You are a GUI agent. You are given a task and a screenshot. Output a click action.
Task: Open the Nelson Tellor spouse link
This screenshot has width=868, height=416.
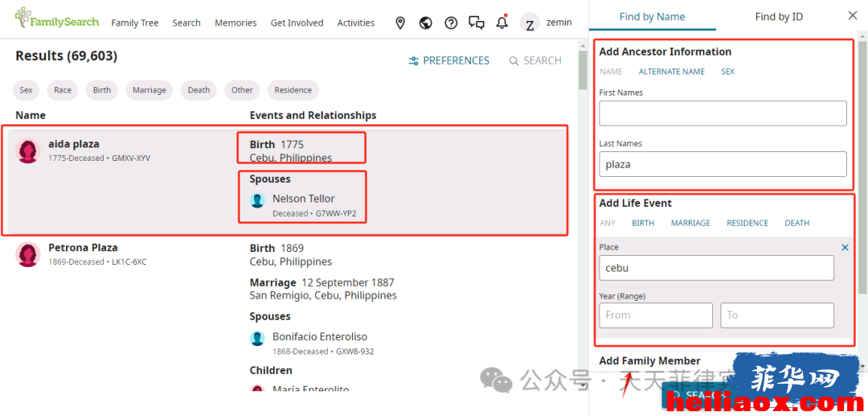pos(303,199)
